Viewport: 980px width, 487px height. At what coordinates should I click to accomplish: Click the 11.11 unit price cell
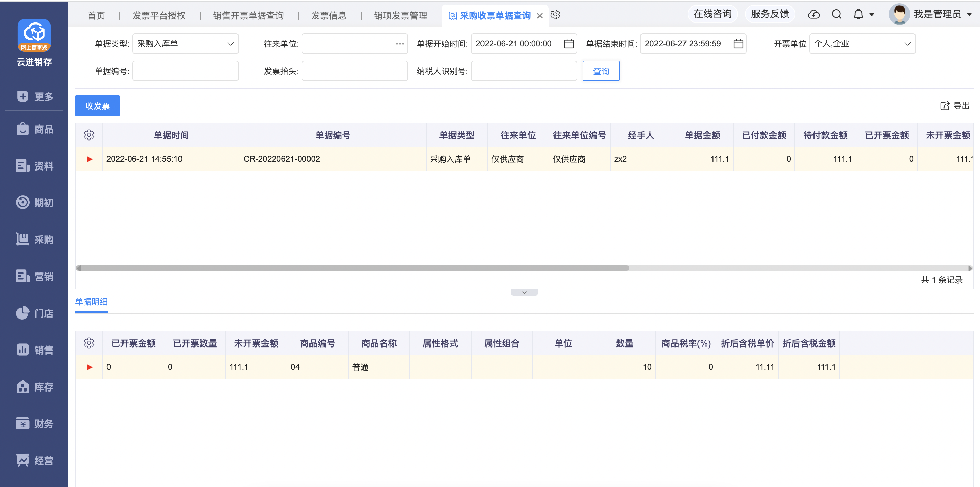tap(748, 367)
